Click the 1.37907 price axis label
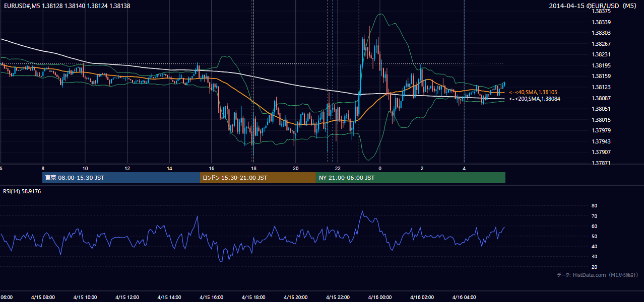 tap(601, 152)
